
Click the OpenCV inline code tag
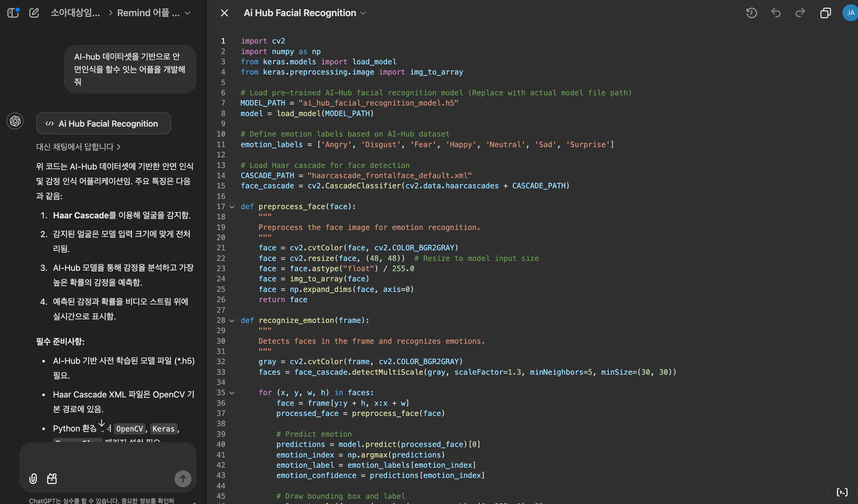point(129,428)
